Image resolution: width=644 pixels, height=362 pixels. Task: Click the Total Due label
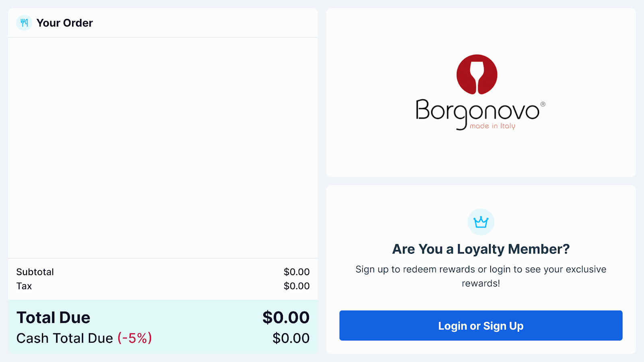(x=54, y=318)
